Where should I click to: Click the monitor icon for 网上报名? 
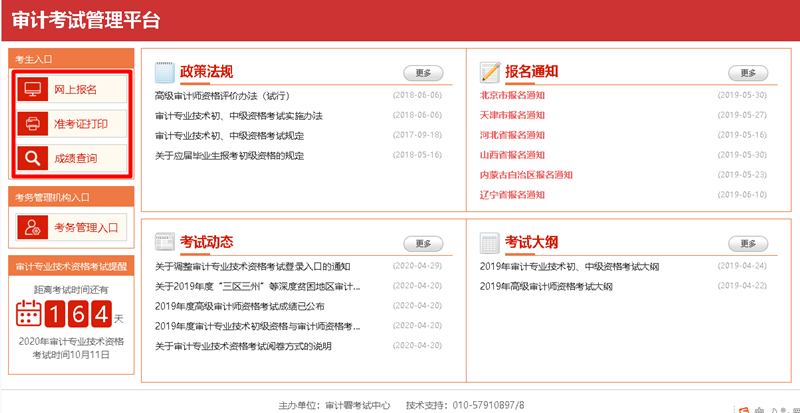33,90
